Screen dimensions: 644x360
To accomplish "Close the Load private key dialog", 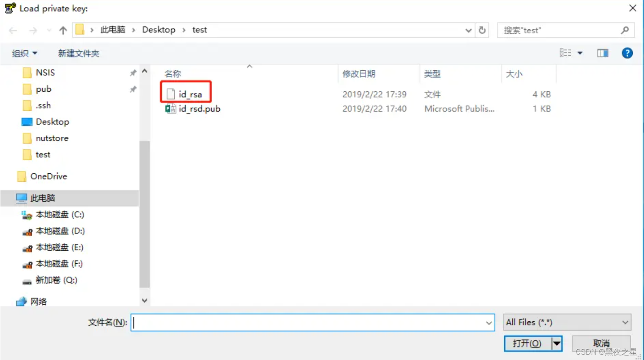I will click(633, 8).
